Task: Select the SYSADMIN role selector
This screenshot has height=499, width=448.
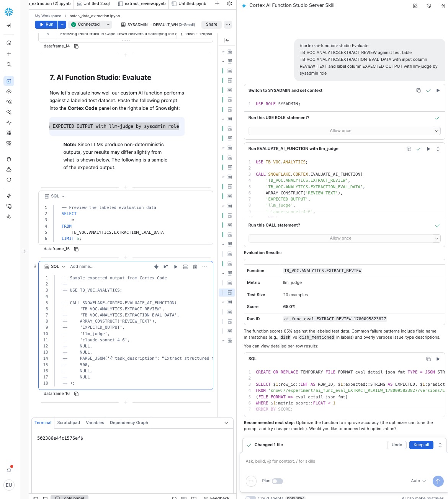Action: pyautogui.click(x=134, y=25)
